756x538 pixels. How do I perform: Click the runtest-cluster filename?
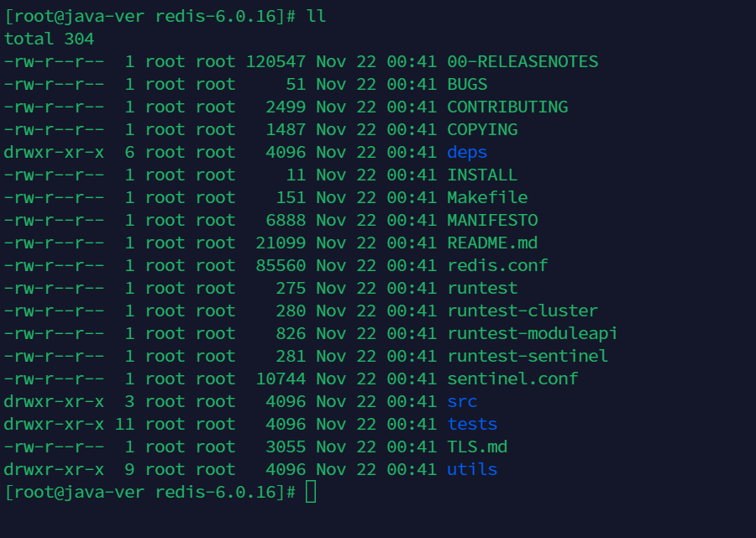pyautogui.click(x=522, y=311)
